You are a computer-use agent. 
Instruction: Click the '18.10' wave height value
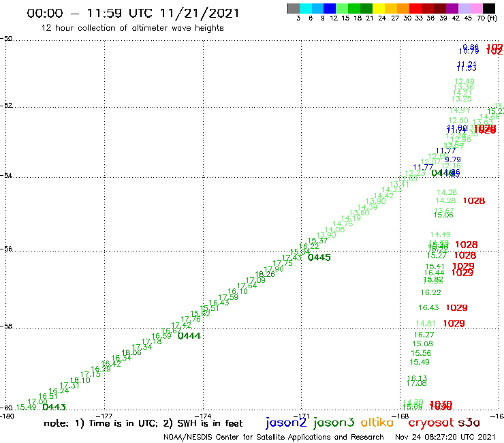point(80,380)
